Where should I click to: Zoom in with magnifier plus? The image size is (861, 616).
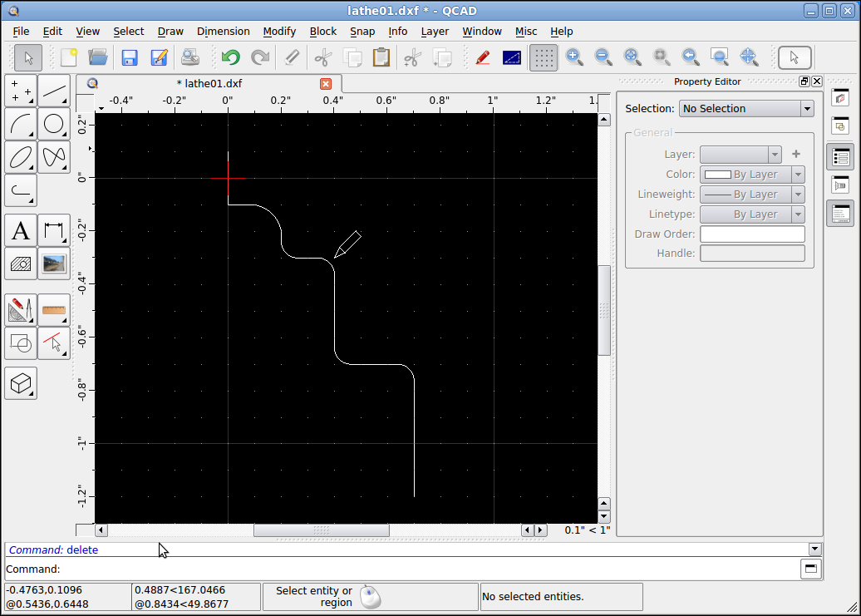tap(574, 57)
